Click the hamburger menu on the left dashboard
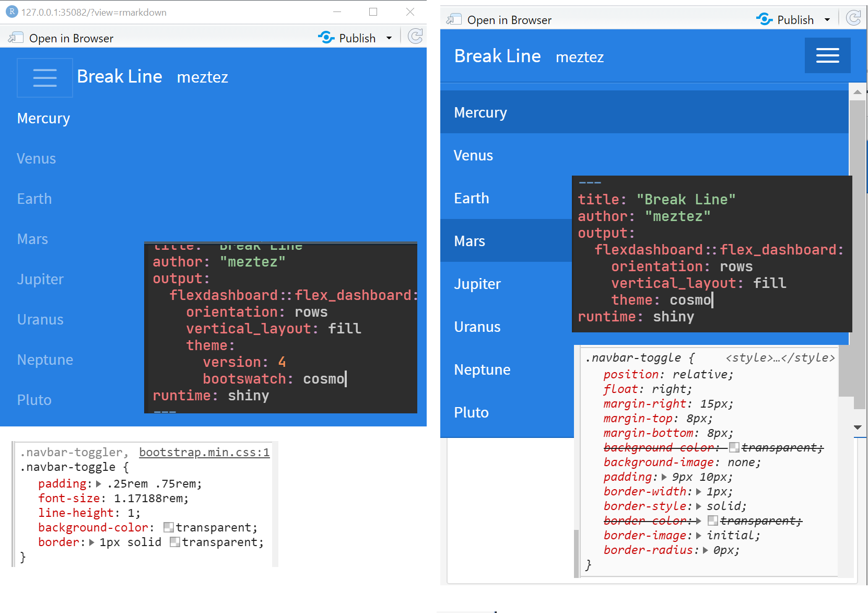Screen dimensions: 868x613 point(45,77)
